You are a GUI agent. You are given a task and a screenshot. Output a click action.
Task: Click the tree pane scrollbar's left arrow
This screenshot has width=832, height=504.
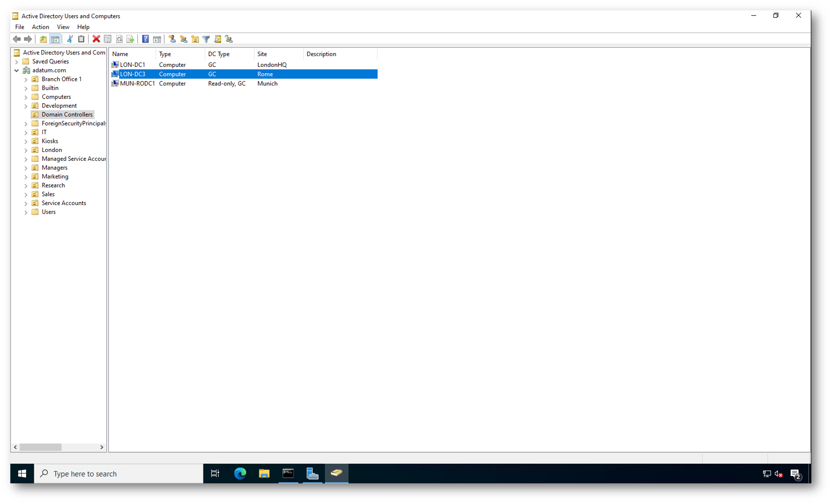(15, 447)
